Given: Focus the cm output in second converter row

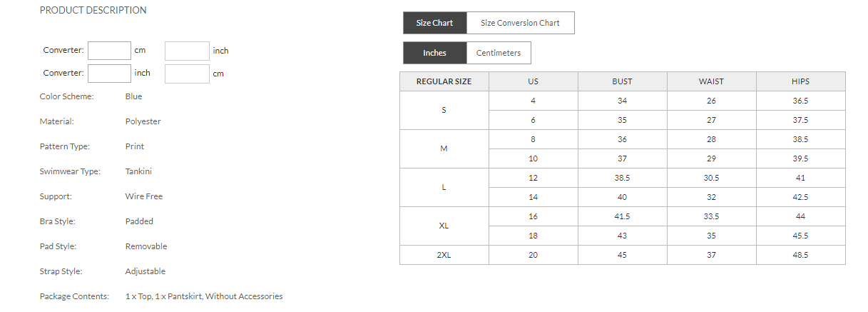Looking at the screenshot, I should pyautogui.click(x=187, y=73).
